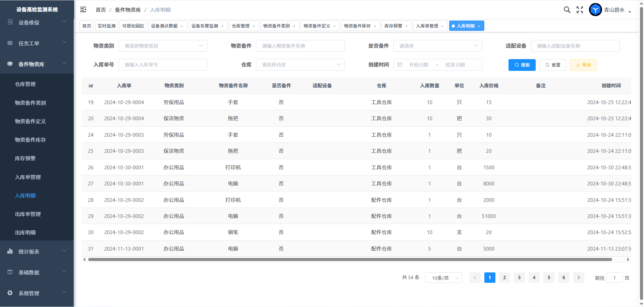Expand the 统计报表 sidebar menu

(x=37, y=252)
